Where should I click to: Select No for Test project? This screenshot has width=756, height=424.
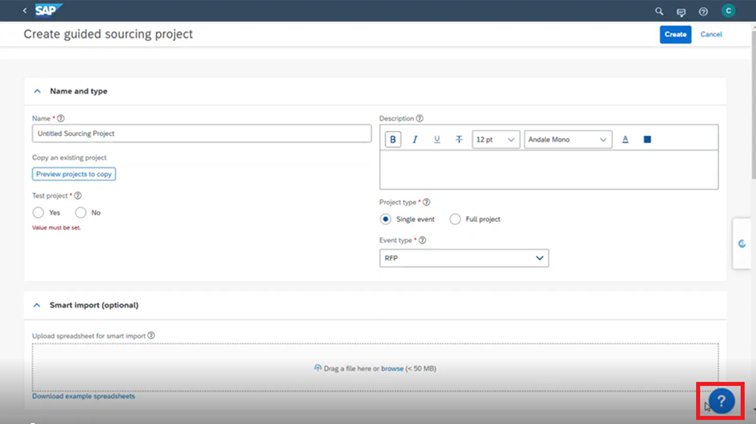click(x=81, y=213)
